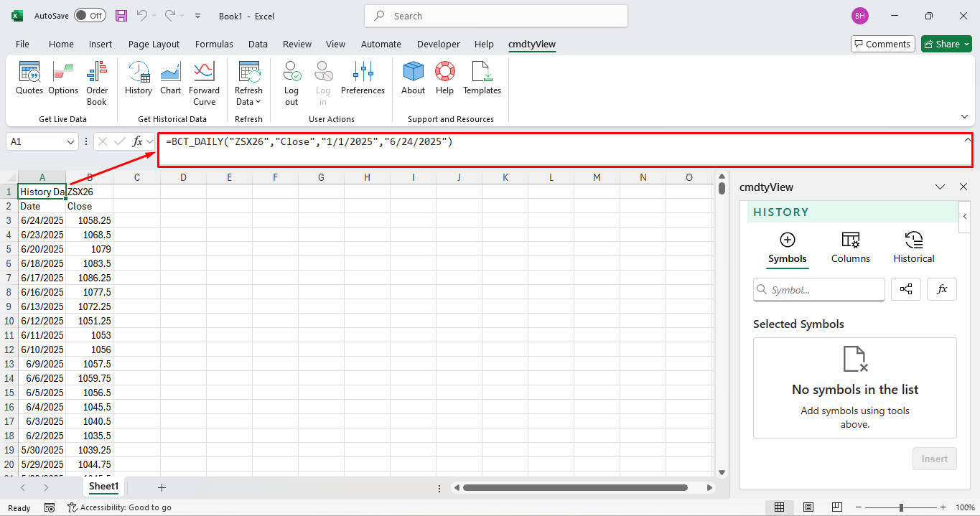Collapse the formula bar chevron
This screenshot has height=516, width=980.
click(x=968, y=141)
